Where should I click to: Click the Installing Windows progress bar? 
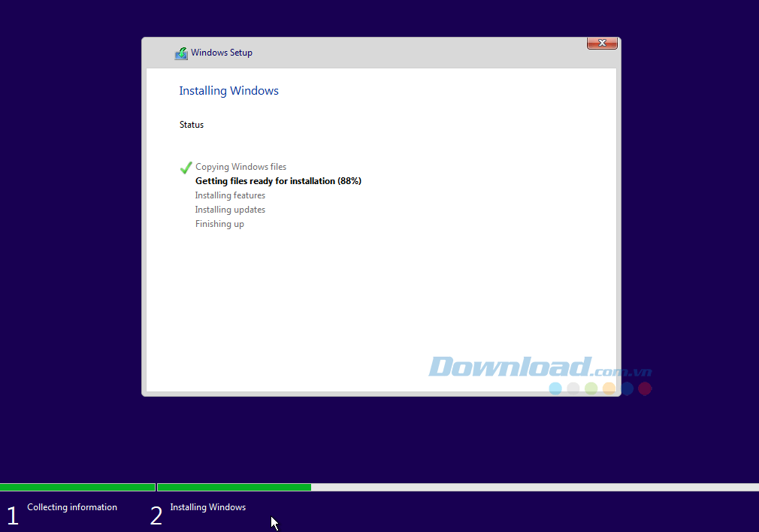[x=458, y=488]
